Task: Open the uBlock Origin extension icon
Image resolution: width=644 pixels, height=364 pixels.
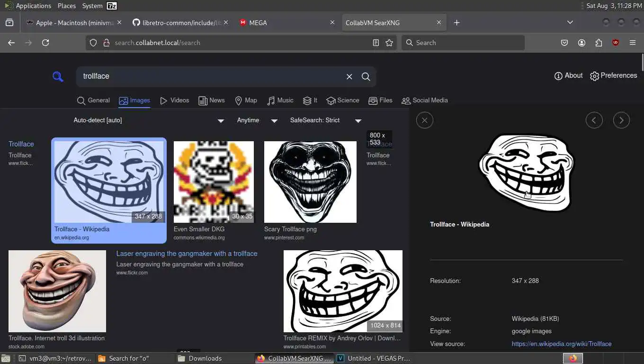Action: coord(616,43)
